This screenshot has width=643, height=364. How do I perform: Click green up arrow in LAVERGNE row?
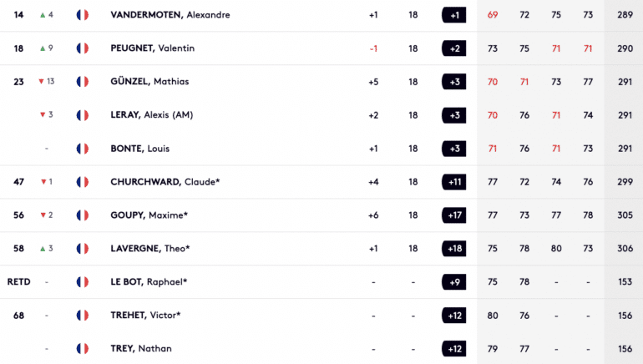click(43, 249)
